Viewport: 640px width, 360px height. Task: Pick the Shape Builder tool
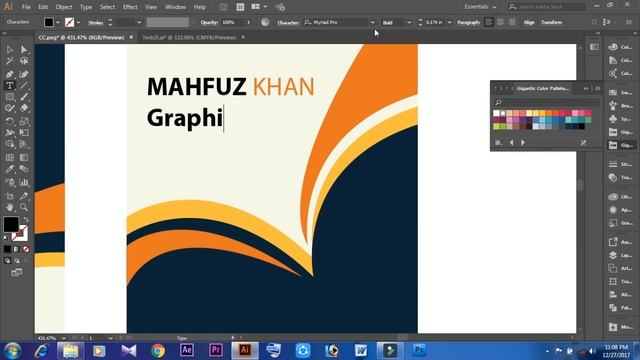click(9, 144)
